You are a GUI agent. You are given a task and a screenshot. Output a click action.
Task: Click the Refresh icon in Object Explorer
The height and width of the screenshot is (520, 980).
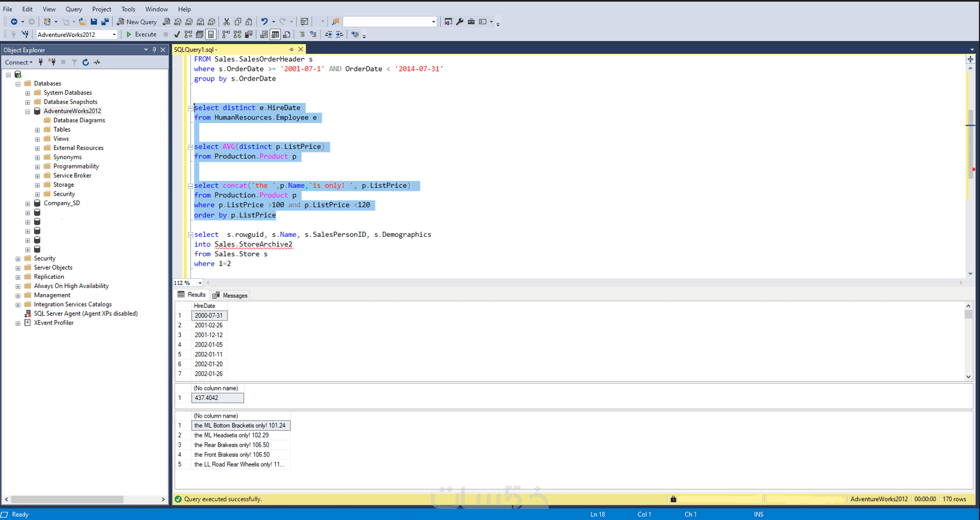[x=86, y=62]
